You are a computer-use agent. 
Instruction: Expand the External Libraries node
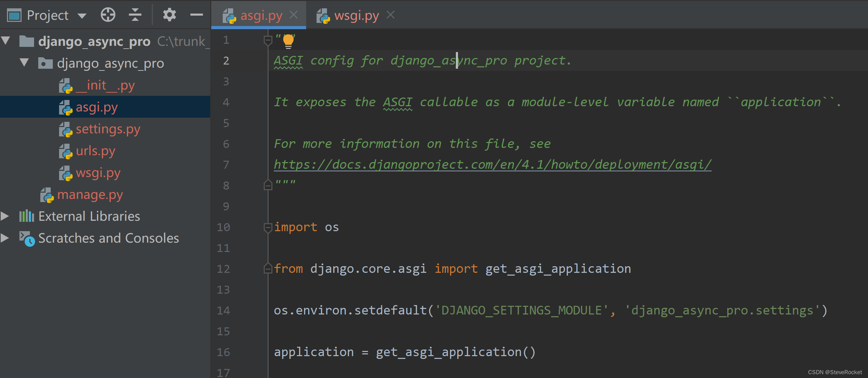tap(5, 216)
